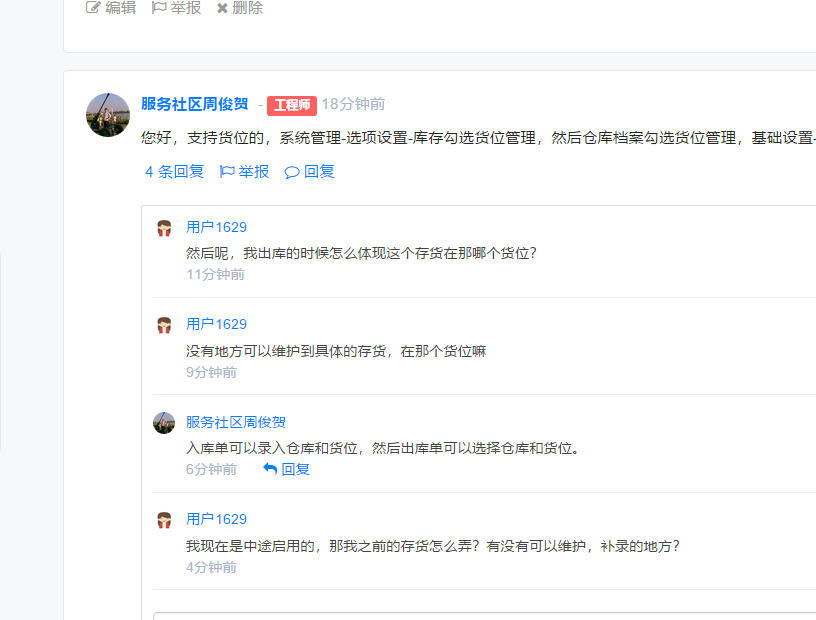Open 服务社区周俊贺 profile from bold name
The image size is (816, 620).
coord(195,104)
